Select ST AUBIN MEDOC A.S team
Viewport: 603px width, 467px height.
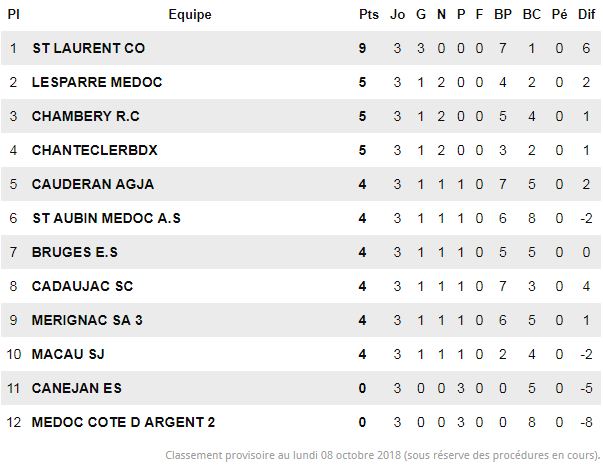(x=107, y=218)
